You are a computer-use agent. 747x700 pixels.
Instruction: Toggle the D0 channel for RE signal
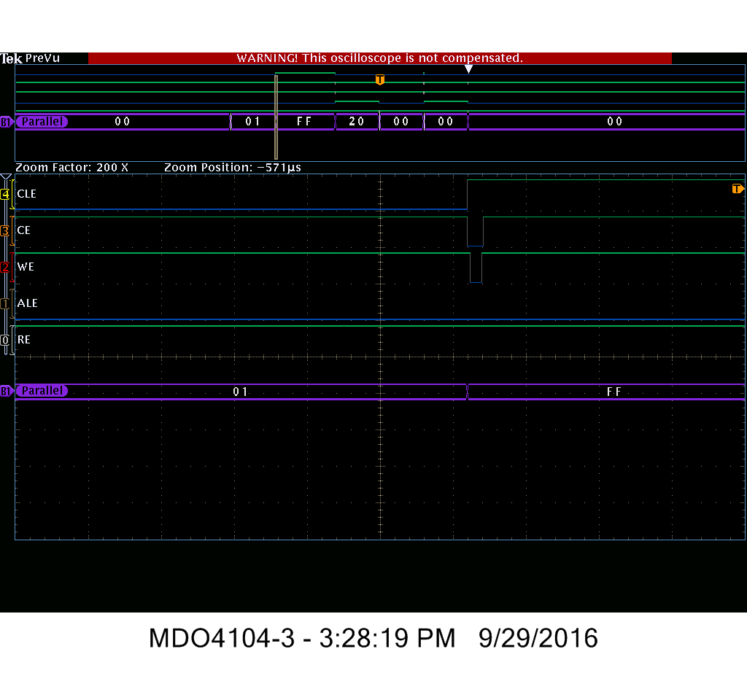[x=4, y=340]
